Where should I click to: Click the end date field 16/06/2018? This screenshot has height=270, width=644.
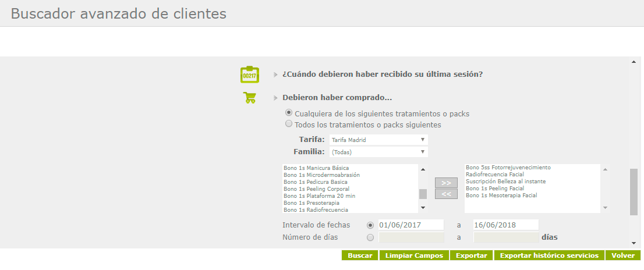pos(506,225)
